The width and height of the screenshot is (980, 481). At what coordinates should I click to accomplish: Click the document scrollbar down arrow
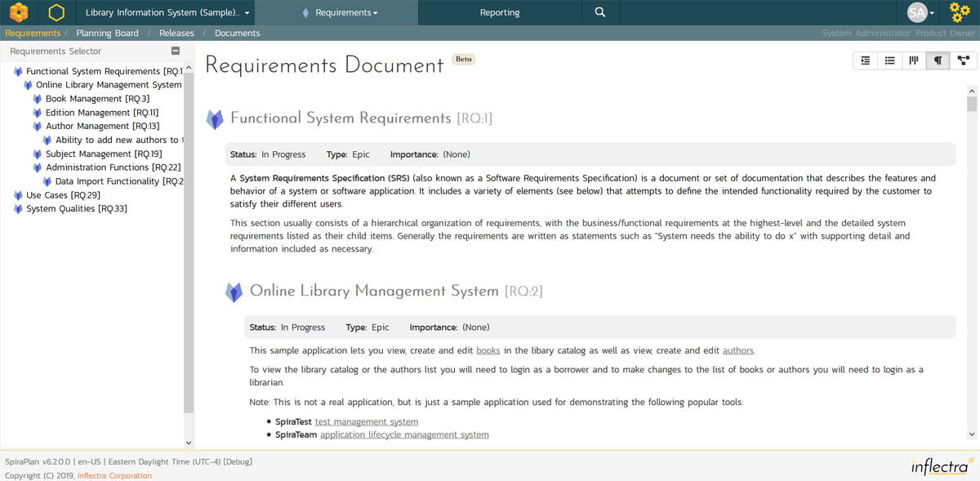pos(972,434)
